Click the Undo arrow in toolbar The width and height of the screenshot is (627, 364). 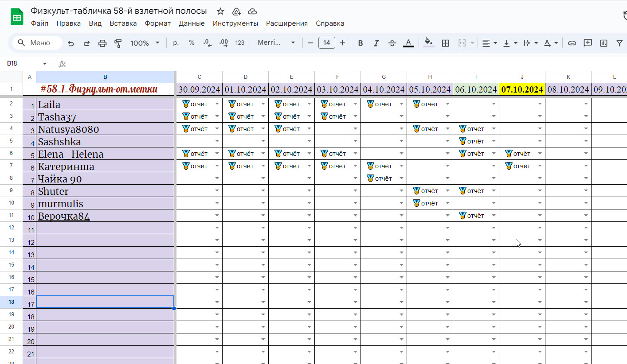click(x=71, y=43)
